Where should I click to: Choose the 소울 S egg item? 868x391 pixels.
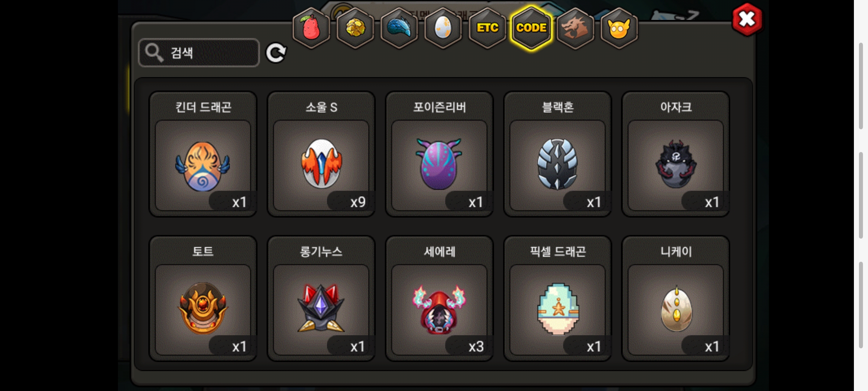(321, 154)
